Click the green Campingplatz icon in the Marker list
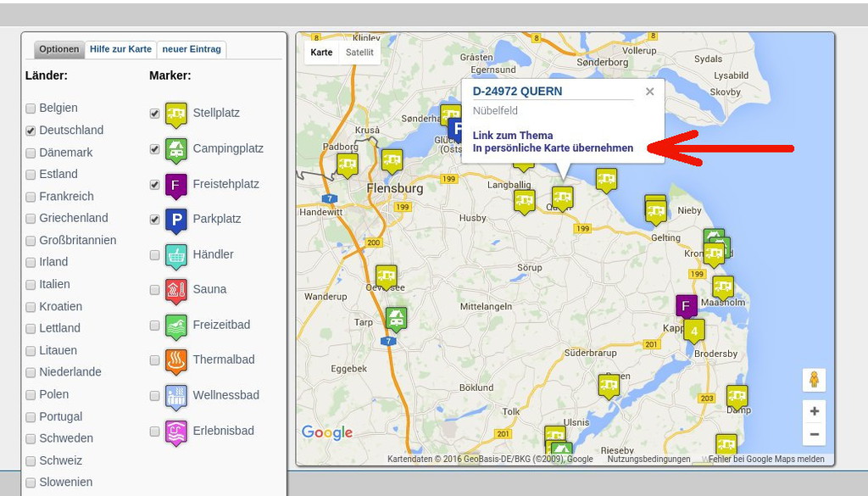868x496 pixels. coord(176,150)
